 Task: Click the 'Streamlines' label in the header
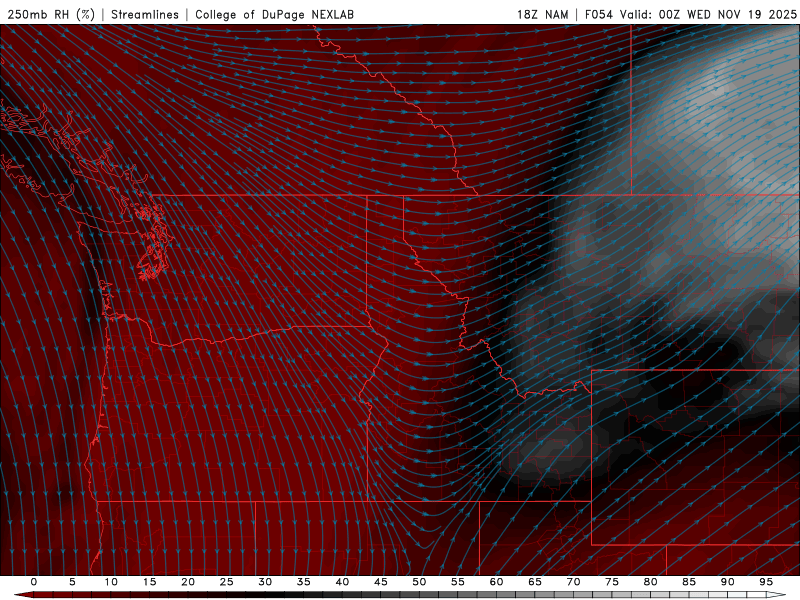tap(145, 14)
